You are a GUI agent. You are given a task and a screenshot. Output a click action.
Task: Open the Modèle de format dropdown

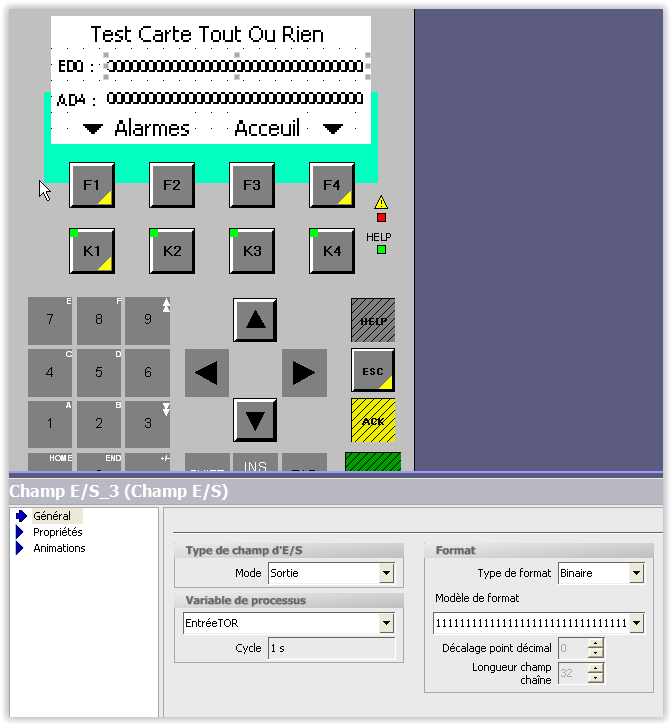pos(636,624)
